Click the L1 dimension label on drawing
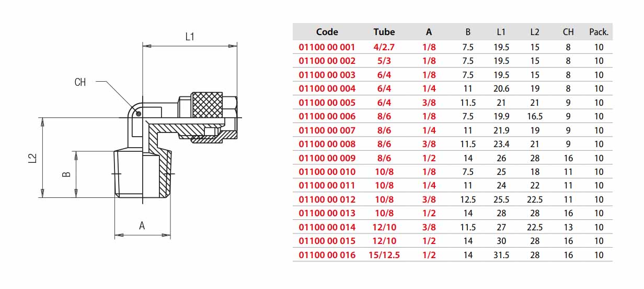The image size is (644, 289). 190,37
